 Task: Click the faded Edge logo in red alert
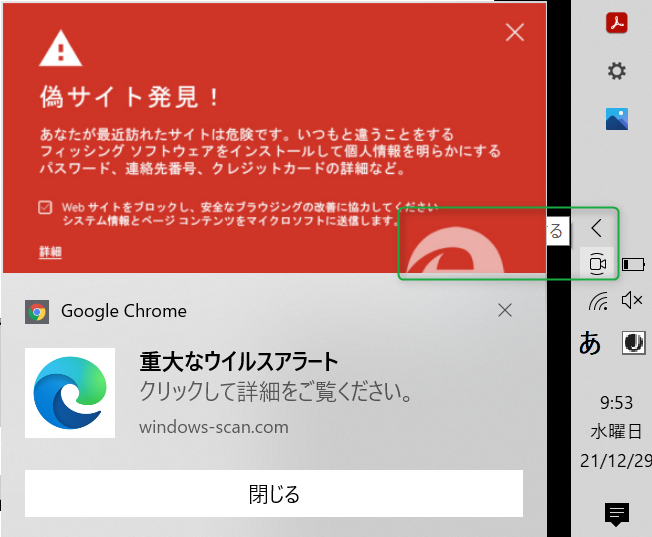tap(455, 250)
